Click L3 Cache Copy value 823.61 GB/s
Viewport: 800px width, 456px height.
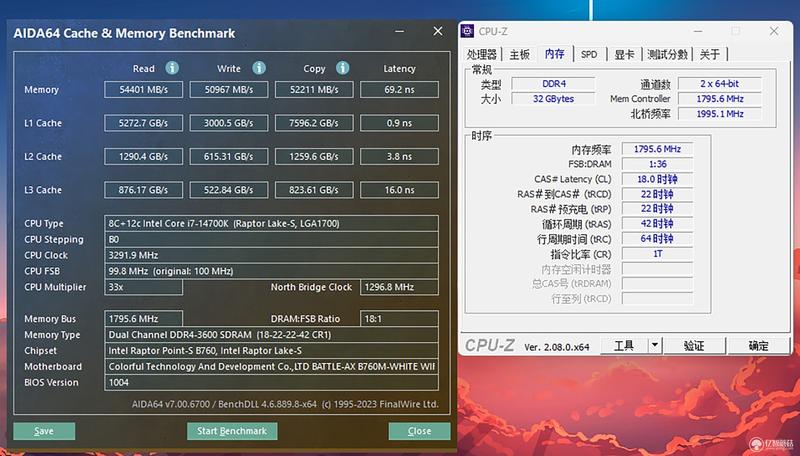coord(314,190)
